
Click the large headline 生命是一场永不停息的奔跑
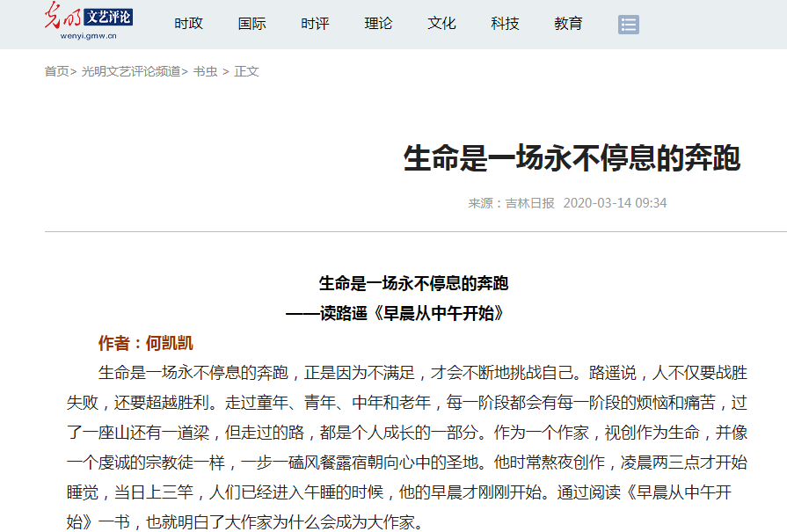click(x=572, y=158)
